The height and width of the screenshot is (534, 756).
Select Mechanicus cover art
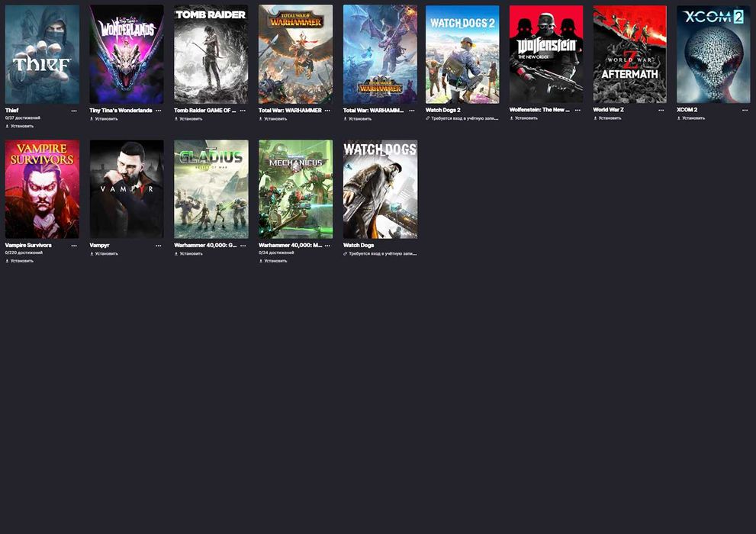[295, 189]
